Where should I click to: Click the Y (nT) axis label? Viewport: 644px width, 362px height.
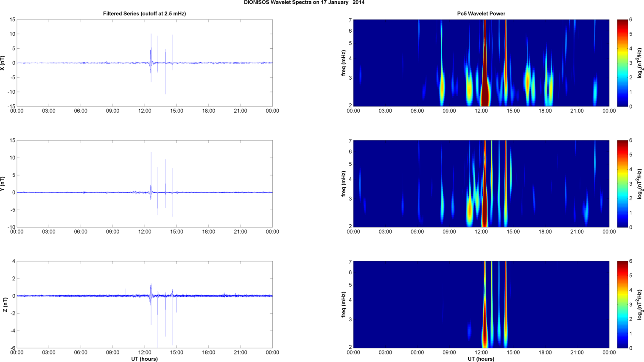pos(3,184)
